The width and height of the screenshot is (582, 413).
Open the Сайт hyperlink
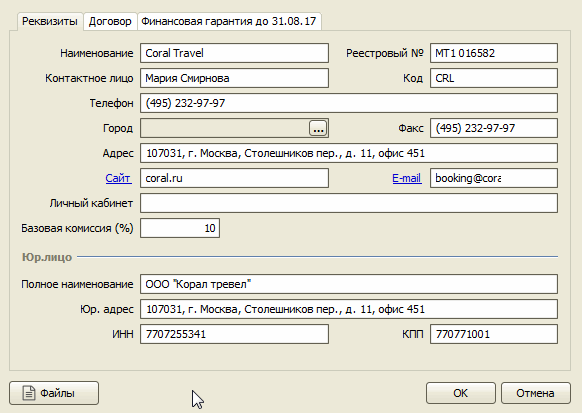pyautogui.click(x=118, y=178)
